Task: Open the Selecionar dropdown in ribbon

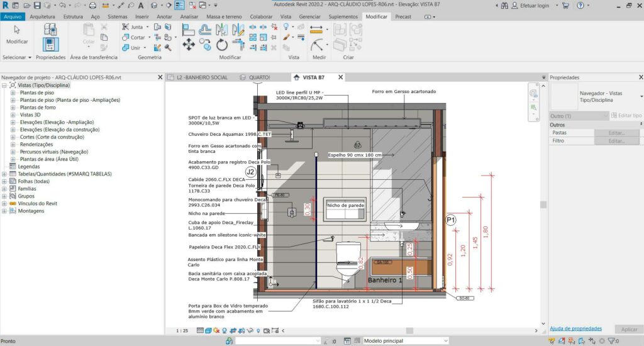Action: 17,57
